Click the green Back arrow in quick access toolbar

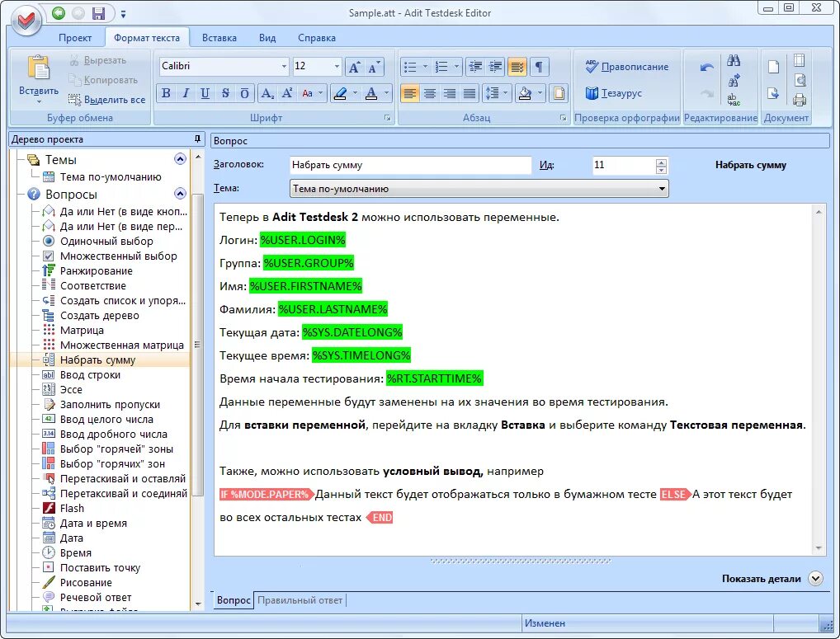[x=59, y=13]
